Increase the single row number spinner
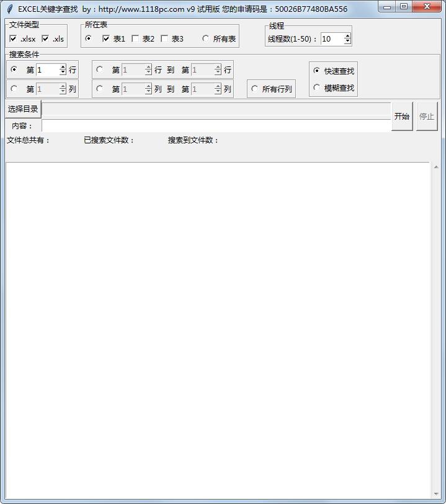 tap(63, 67)
